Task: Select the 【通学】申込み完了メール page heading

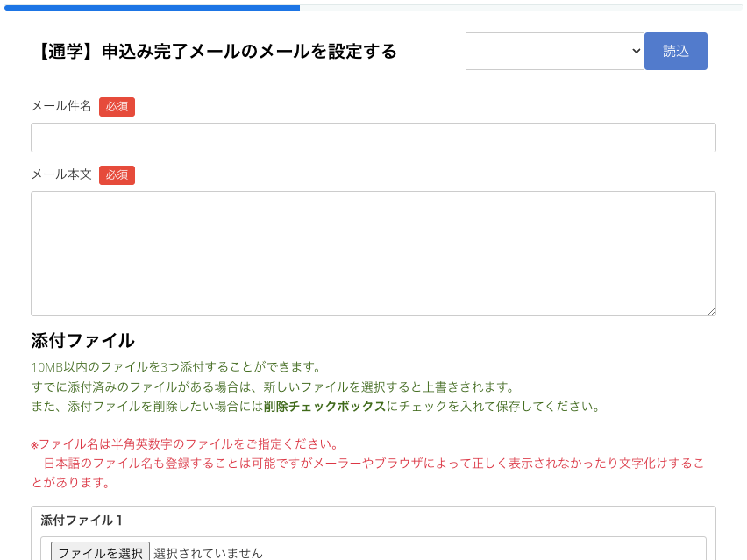Action: pyautogui.click(x=214, y=52)
